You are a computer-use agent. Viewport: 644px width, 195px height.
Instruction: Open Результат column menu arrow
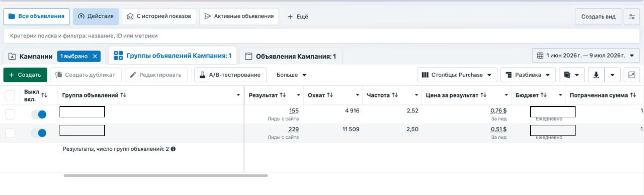(x=299, y=95)
